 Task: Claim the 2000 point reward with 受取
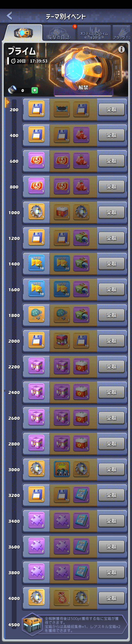click(111, 341)
